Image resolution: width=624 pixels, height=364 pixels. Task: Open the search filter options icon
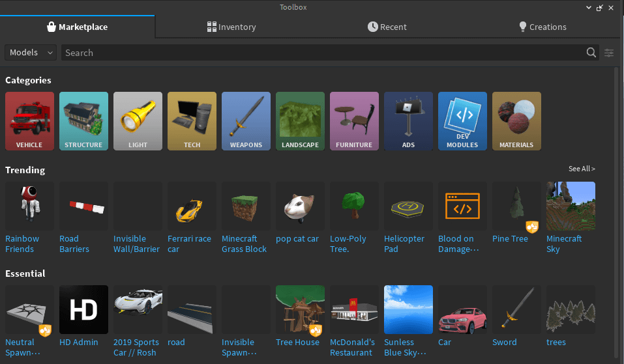pyautogui.click(x=609, y=53)
